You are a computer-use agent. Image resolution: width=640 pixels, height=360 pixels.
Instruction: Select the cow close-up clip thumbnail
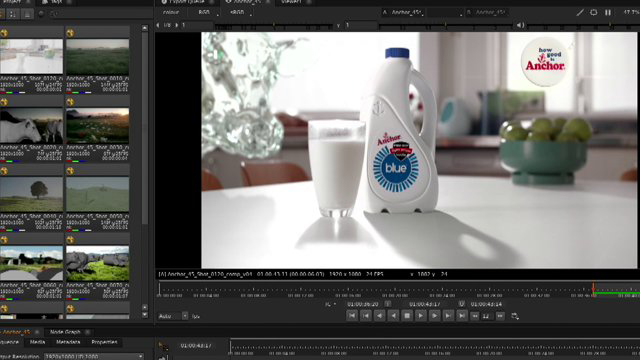point(31,125)
